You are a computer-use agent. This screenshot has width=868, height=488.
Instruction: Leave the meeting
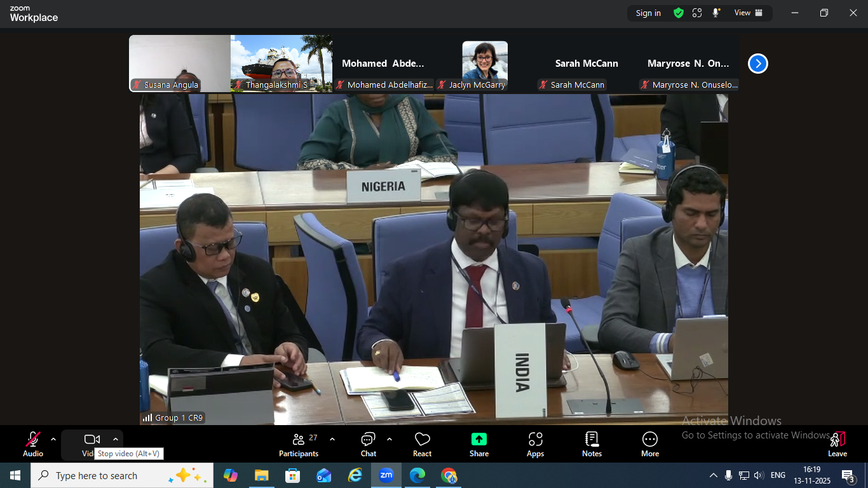(x=837, y=444)
